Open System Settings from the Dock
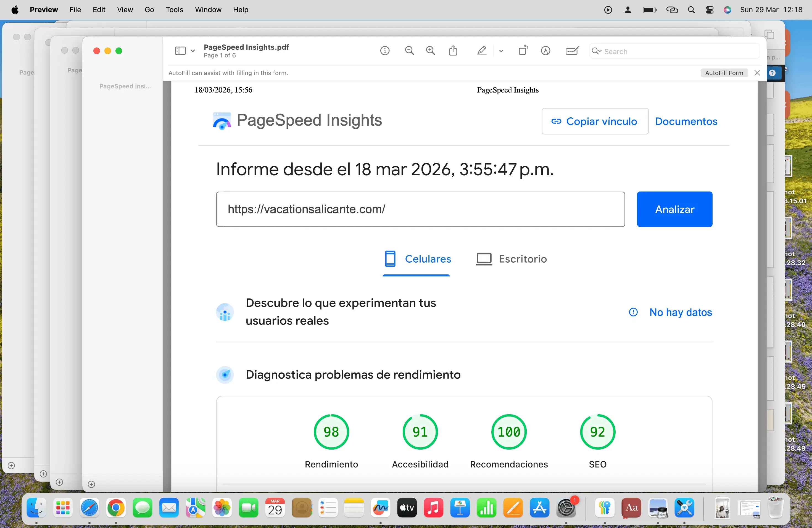The image size is (812, 528). pyautogui.click(x=566, y=508)
